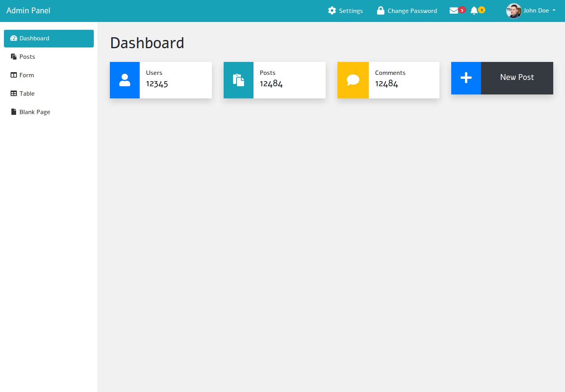Click the Settings gear icon
Viewport: 565px width, 392px height.
332,11
